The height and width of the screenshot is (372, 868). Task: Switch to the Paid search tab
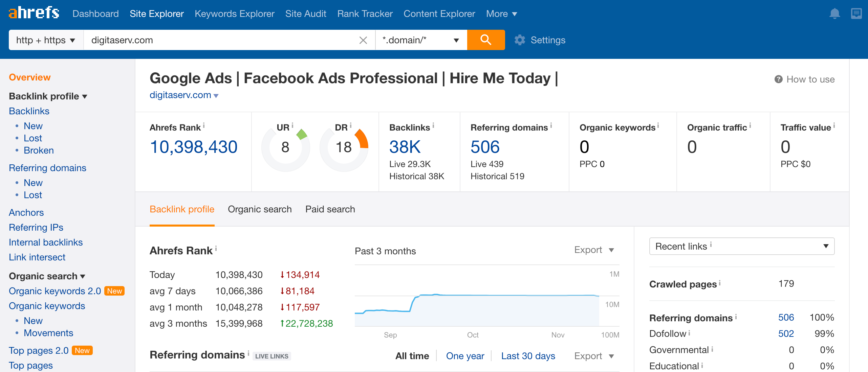[x=330, y=209]
